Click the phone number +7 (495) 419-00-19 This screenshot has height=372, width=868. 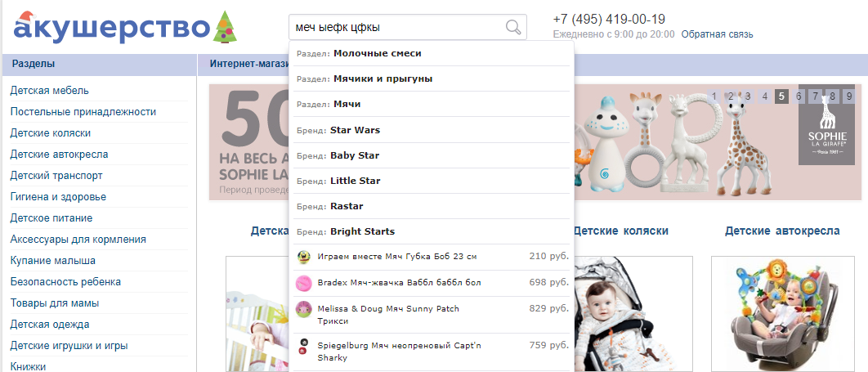[x=609, y=20]
